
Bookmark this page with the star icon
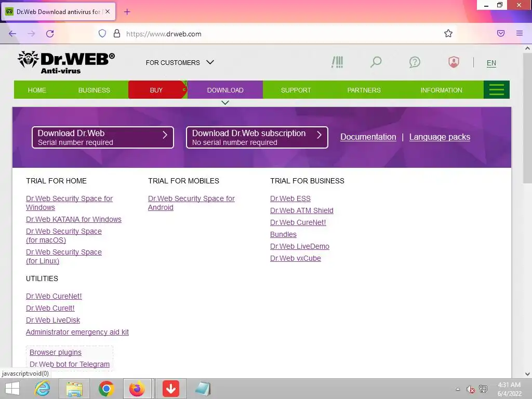[448, 33]
